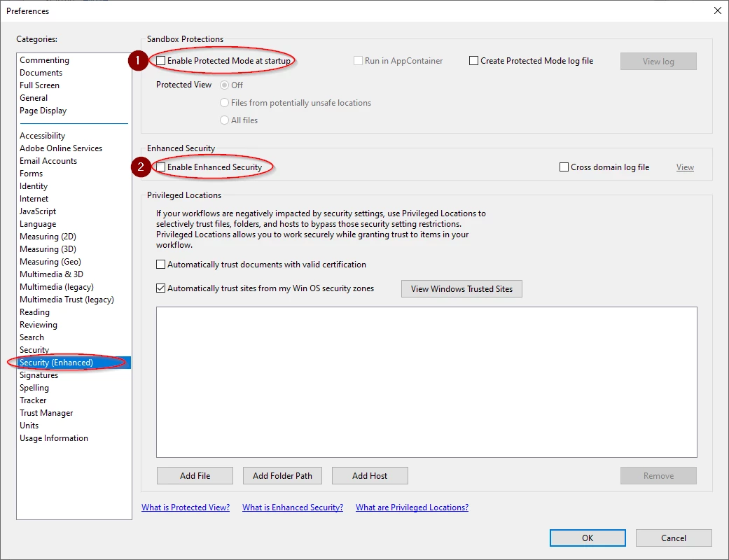
Task: Check the Cross domain log file box
Action: 564,167
